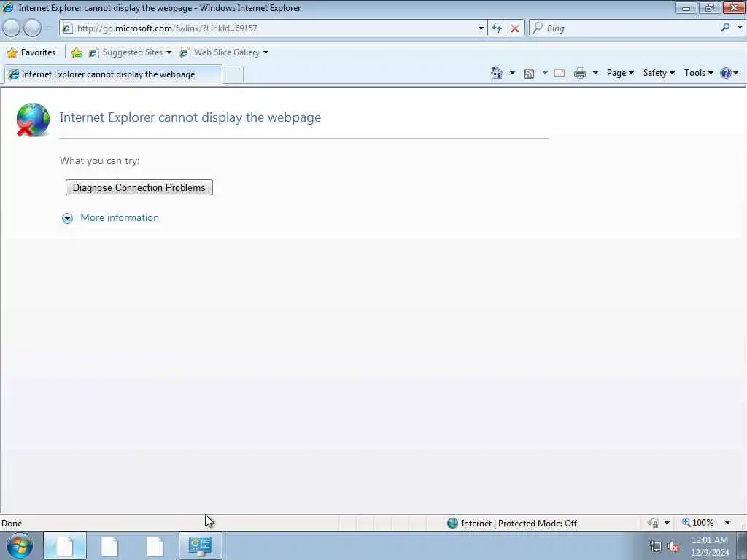This screenshot has height=560, width=747.
Task: Open the Windows Start menu
Action: pos(20,545)
